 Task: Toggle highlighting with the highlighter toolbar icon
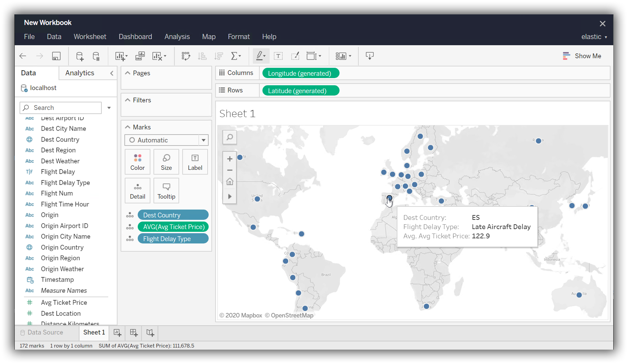pyautogui.click(x=259, y=56)
